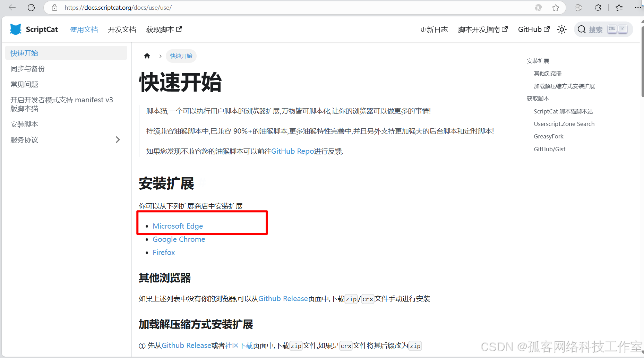Click the ScriptCat cat logo
644x358 pixels.
[x=16, y=29]
